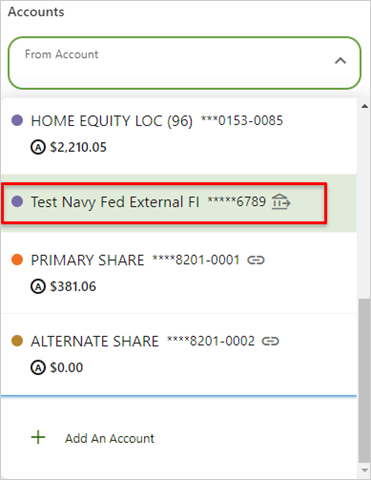The image size is (371, 480).
Task: Click tan dot beside ALTERNATE SHARE
Action: pyautogui.click(x=17, y=341)
